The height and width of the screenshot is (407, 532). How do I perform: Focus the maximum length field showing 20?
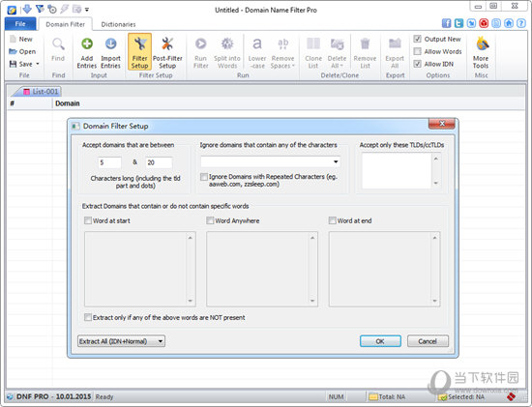[x=159, y=162]
